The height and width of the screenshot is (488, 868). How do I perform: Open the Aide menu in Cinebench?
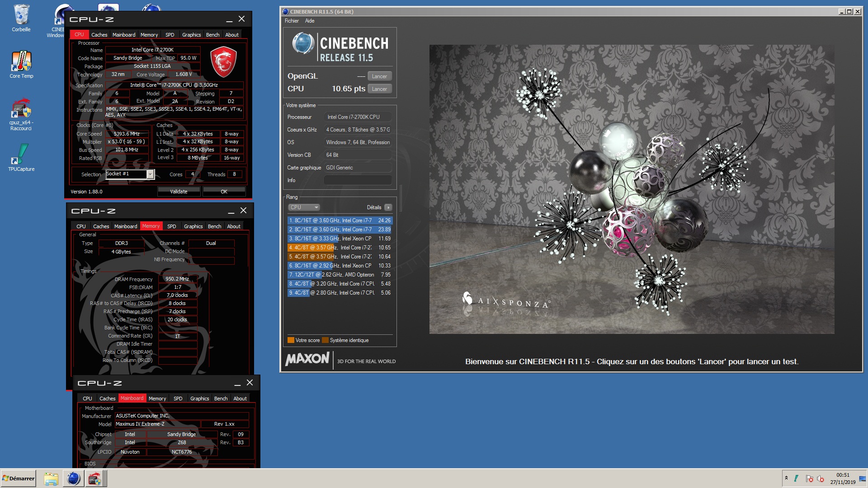tap(310, 21)
